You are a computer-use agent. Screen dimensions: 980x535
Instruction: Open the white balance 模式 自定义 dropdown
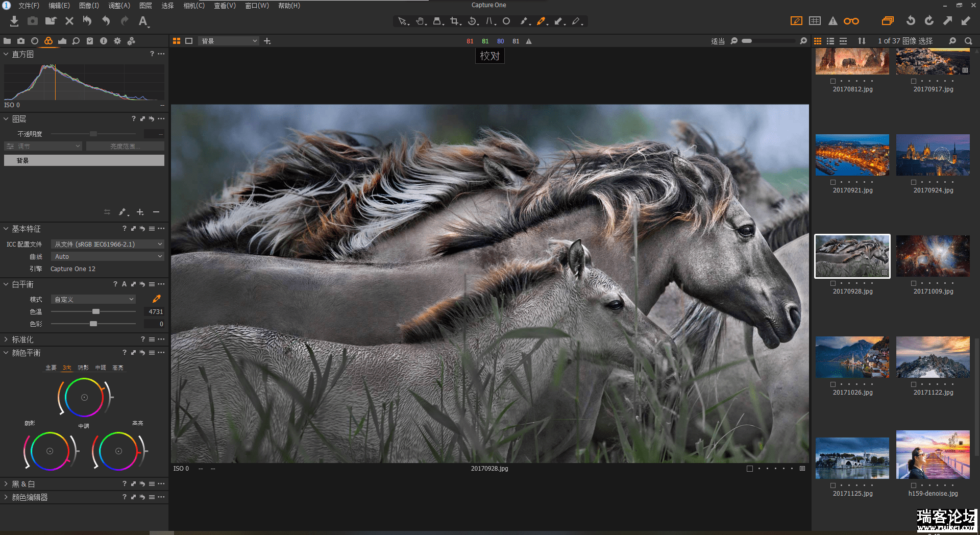(93, 300)
